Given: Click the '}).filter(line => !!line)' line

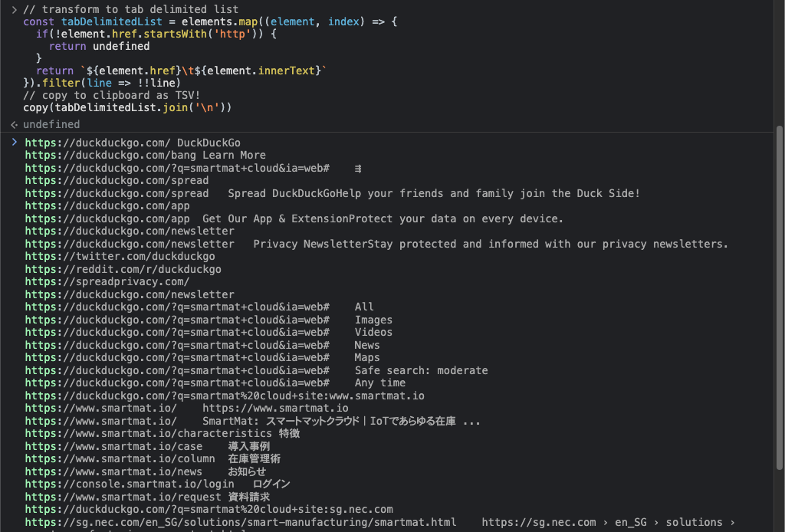Looking at the screenshot, I should coord(102,83).
